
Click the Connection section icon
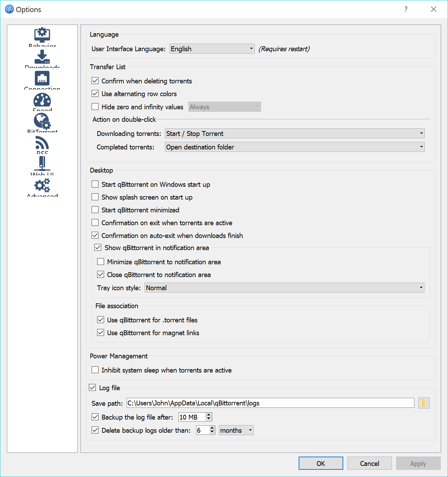(x=42, y=79)
